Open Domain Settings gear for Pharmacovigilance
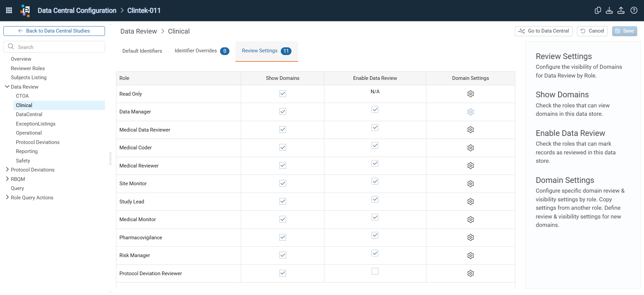The width and height of the screenshot is (644, 295). pyautogui.click(x=471, y=237)
